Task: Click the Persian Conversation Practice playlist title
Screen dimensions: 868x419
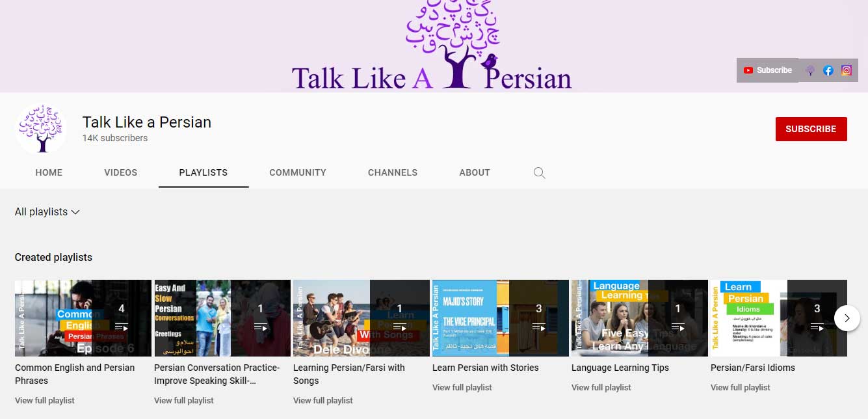Action: 217,374
